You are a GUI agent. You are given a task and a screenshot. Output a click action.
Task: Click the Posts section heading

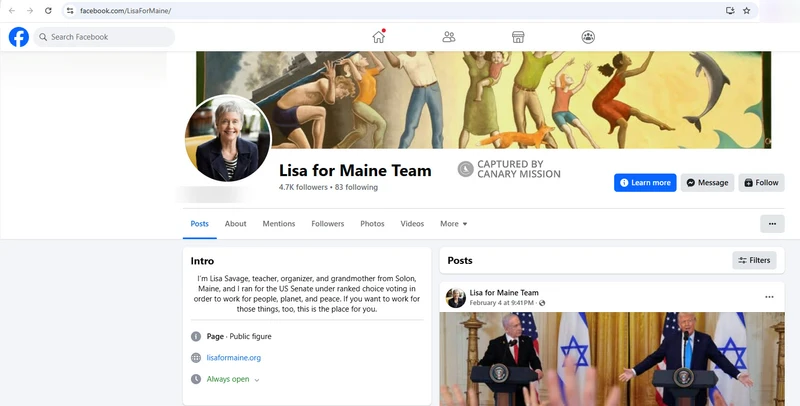(x=460, y=260)
